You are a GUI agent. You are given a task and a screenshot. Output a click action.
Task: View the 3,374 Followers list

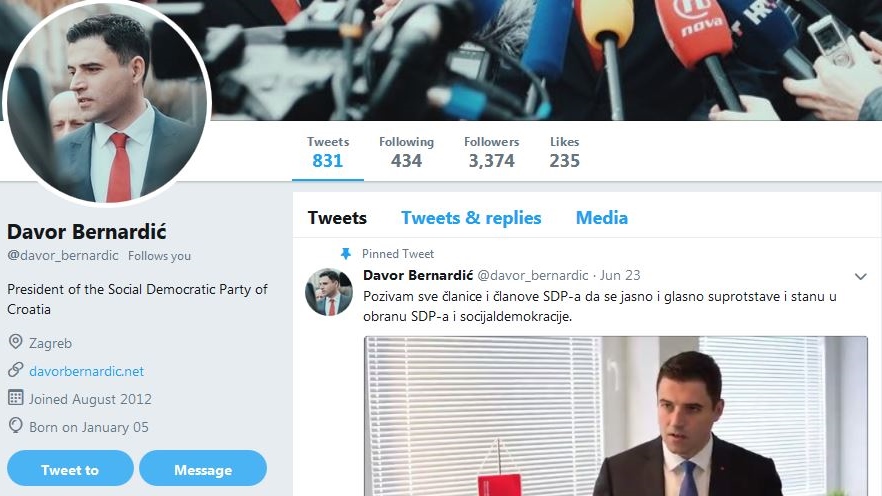click(x=491, y=152)
